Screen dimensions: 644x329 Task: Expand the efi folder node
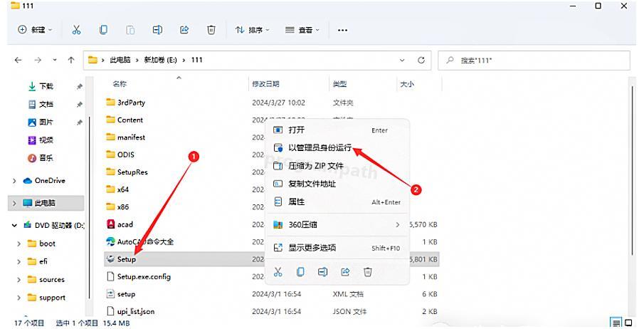tap(19, 261)
